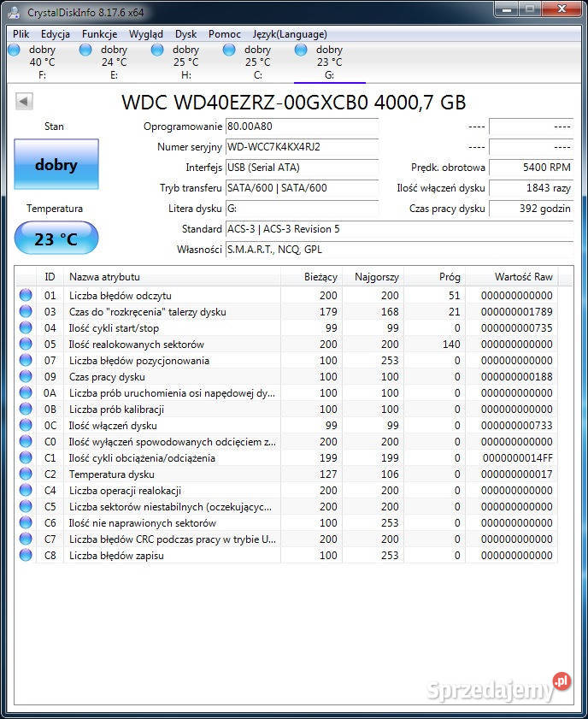Click status orb for attribute 0C row
Screen dimensions: 588x719
(26, 425)
